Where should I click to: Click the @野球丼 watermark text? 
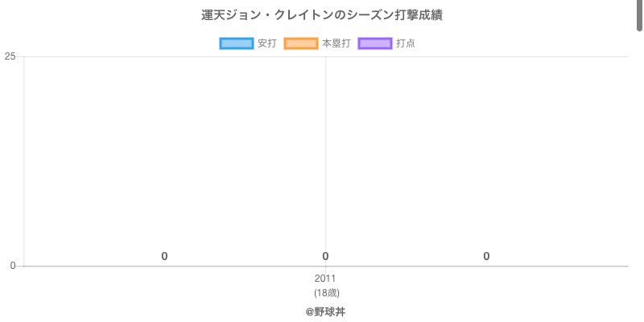pyautogui.click(x=325, y=312)
